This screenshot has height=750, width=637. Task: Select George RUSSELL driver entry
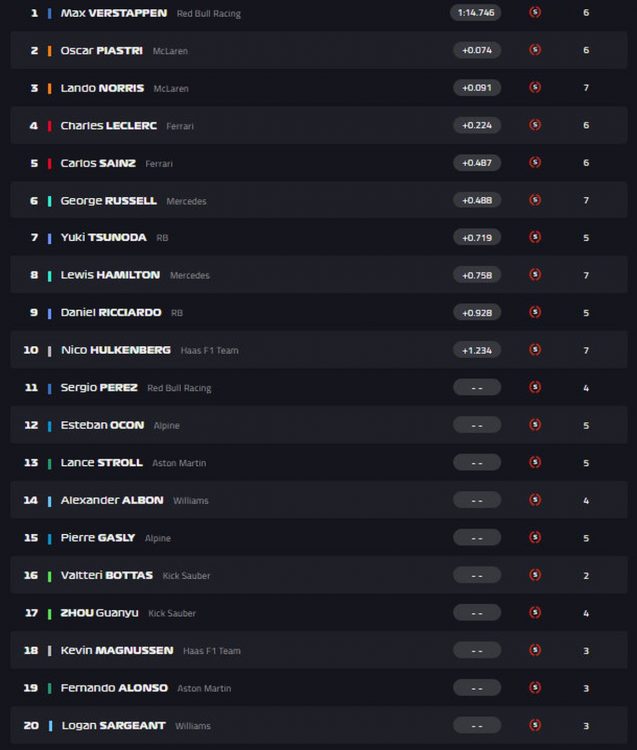(109, 201)
